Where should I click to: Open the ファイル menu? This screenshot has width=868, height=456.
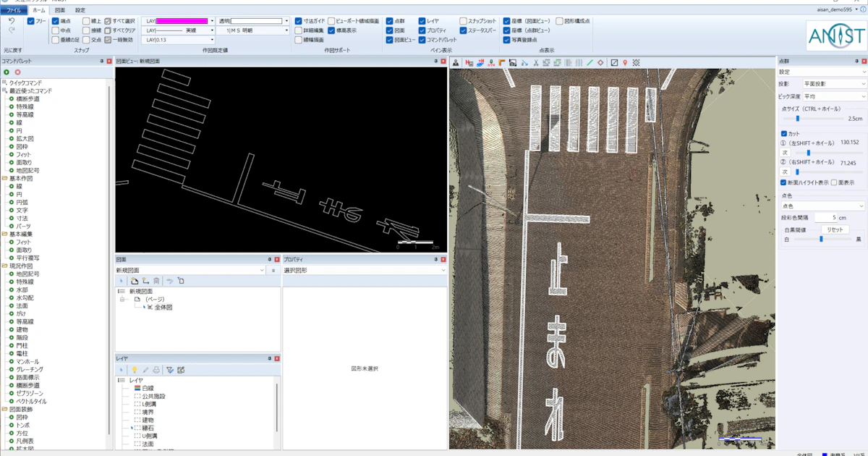click(14, 11)
